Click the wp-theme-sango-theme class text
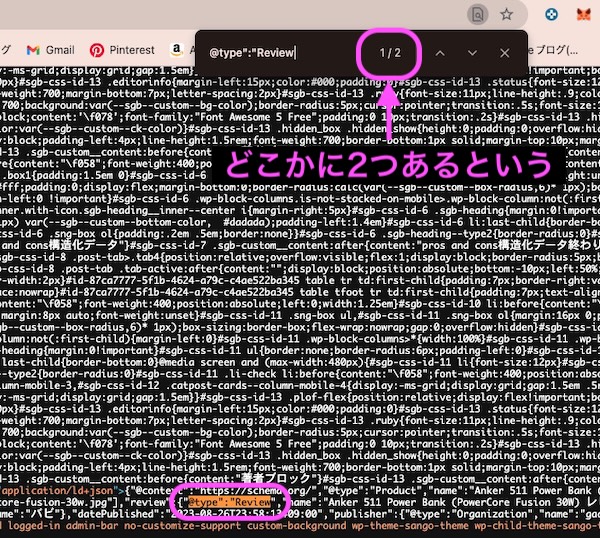The height and width of the screenshot is (538, 600). [x=410, y=525]
